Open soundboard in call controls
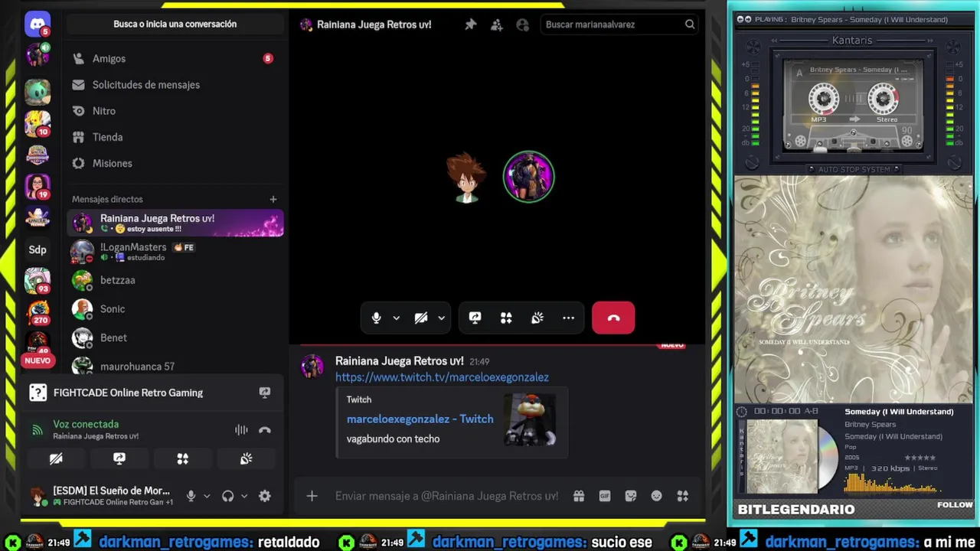The height and width of the screenshot is (551, 980). tap(537, 318)
